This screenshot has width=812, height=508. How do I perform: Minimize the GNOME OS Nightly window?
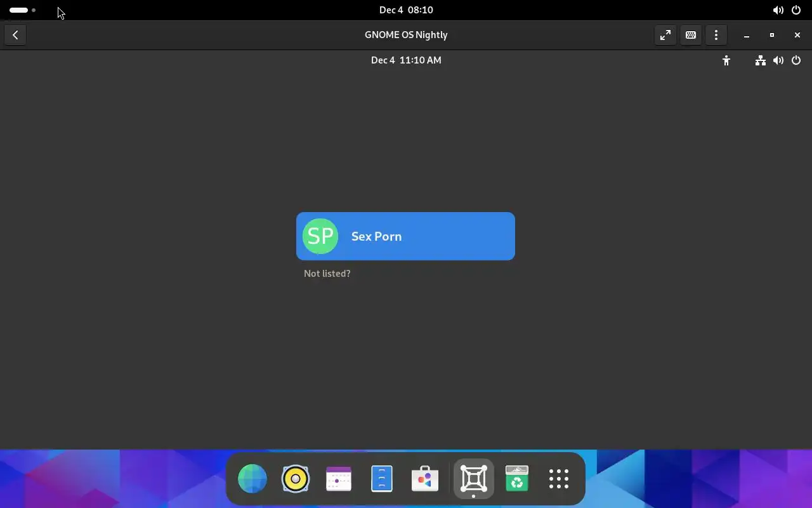coord(747,35)
